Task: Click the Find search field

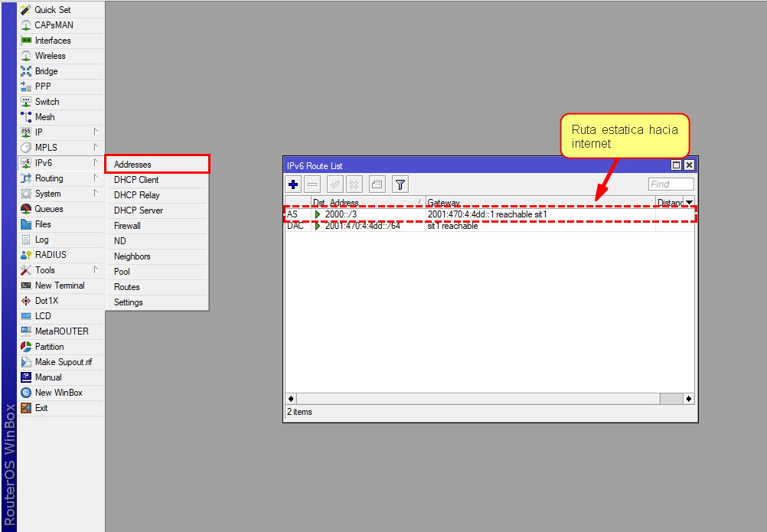Action: (x=671, y=184)
